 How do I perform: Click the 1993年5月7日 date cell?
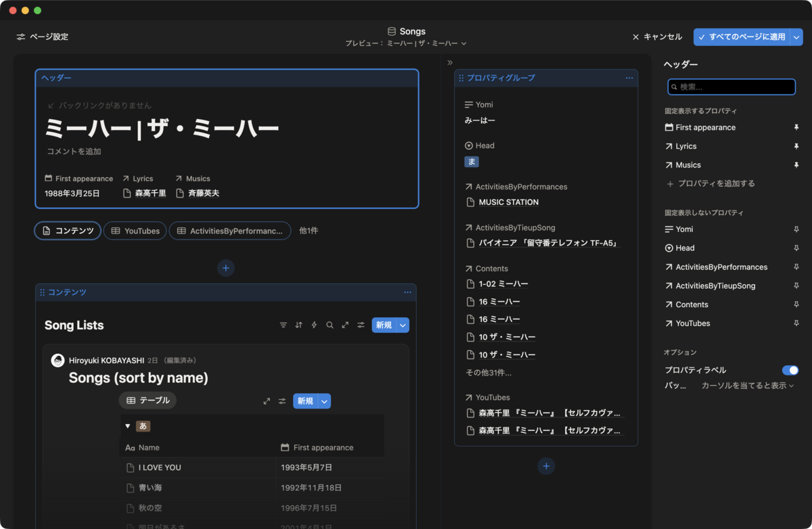pyautogui.click(x=307, y=467)
